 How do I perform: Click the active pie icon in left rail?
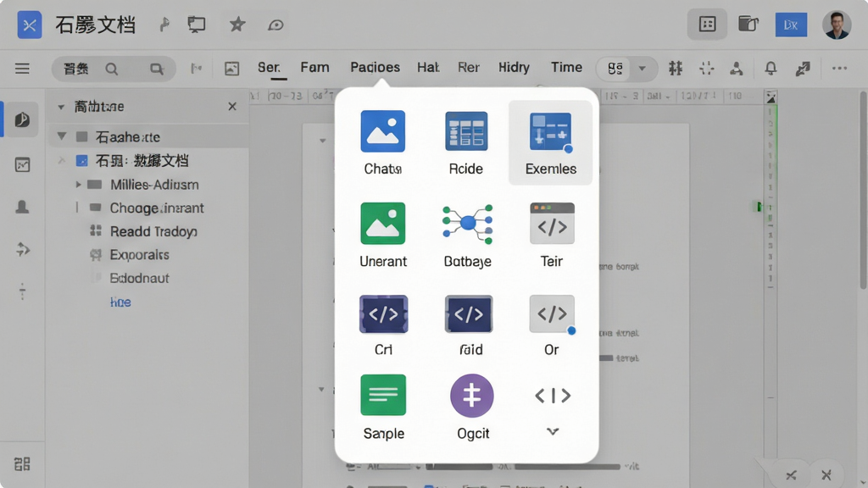pos(23,119)
